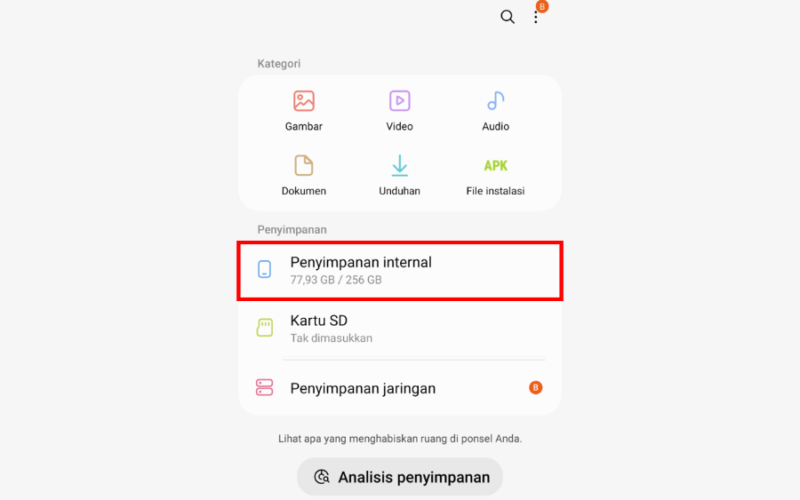The height and width of the screenshot is (500, 800).
Task: Click the File instalasi label
Action: click(495, 191)
